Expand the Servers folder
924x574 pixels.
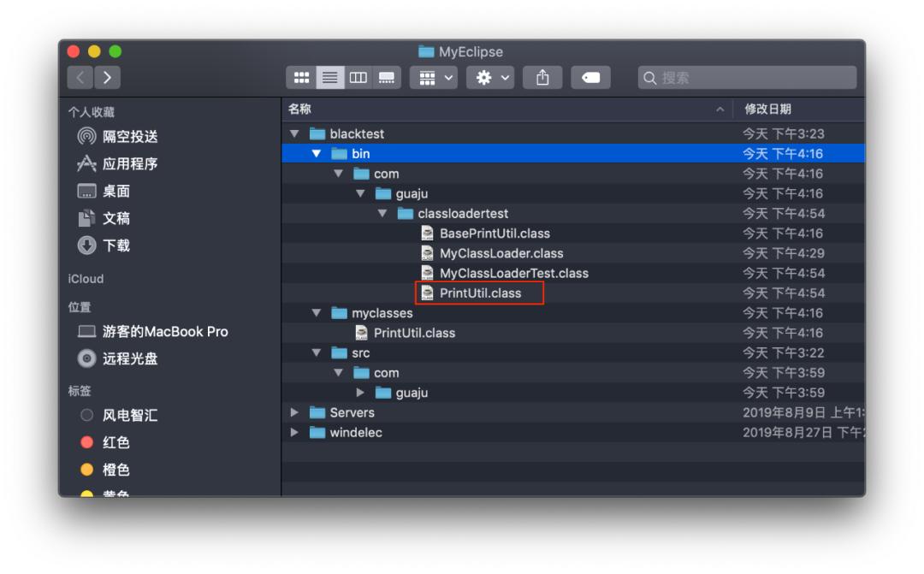pyautogui.click(x=294, y=412)
